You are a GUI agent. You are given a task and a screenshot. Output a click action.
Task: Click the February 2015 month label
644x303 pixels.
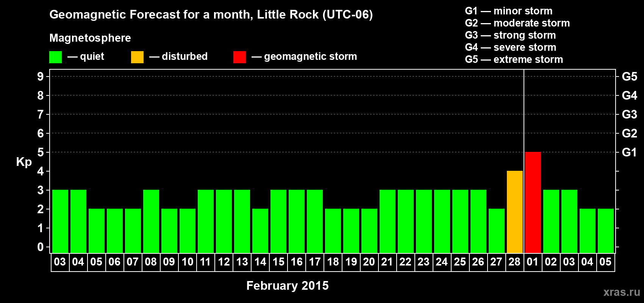tap(288, 286)
